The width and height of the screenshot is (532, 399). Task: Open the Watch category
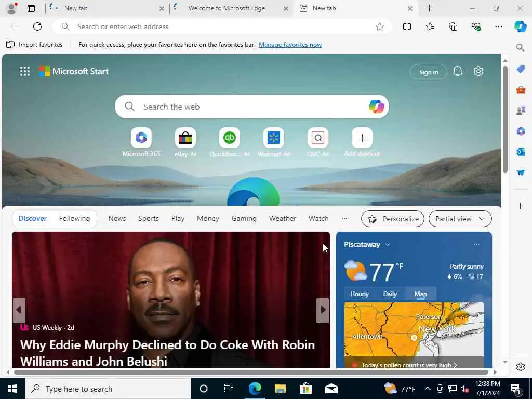(x=318, y=219)
